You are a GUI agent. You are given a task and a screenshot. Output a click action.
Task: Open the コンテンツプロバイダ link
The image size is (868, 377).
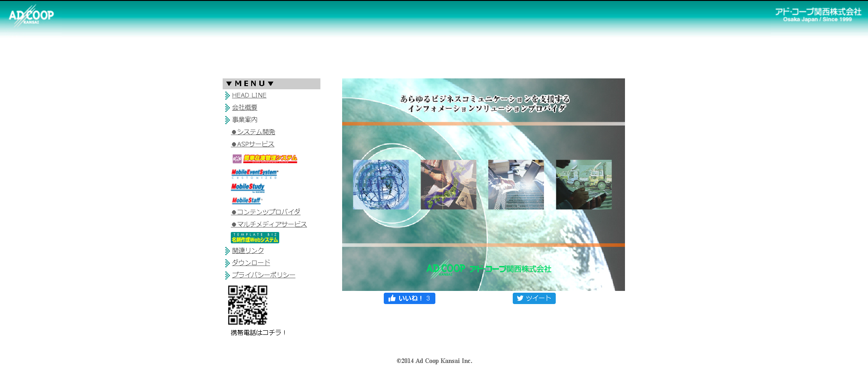[x=268, y=212]
